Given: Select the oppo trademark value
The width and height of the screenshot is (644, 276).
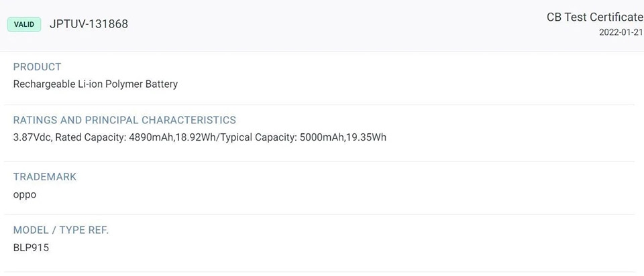Looking at the screenshot, I should pos(25,195).
